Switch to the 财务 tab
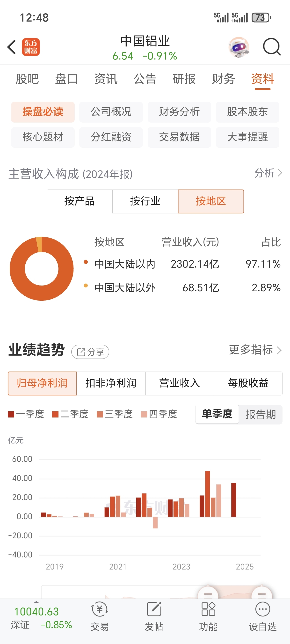 (x=223, y=79)
